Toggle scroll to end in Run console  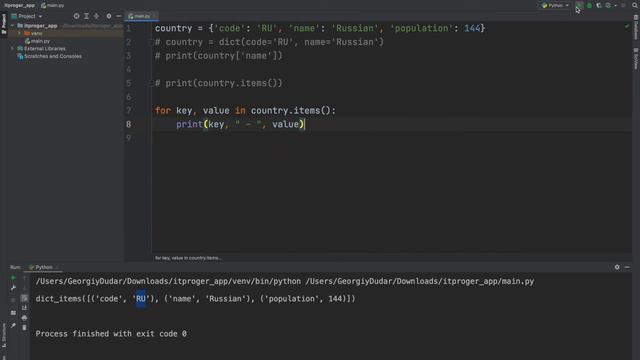coord(24,308)
